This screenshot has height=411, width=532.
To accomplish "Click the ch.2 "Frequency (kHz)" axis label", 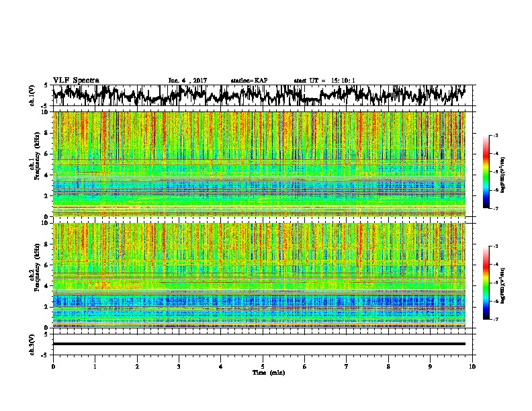I will coord(37,267).
